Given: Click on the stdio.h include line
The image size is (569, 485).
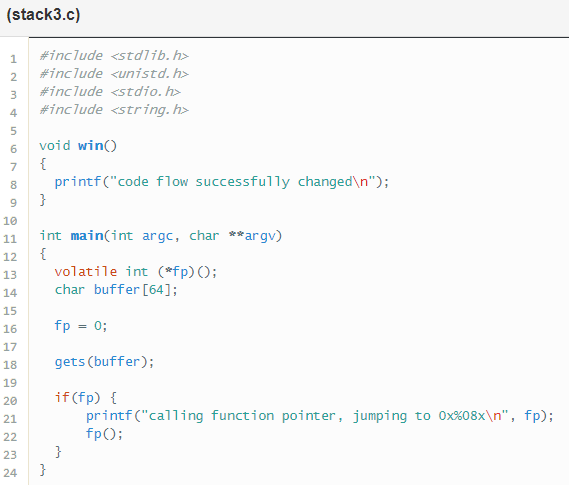Looking at the screenshot, I should tap(110, 91).
